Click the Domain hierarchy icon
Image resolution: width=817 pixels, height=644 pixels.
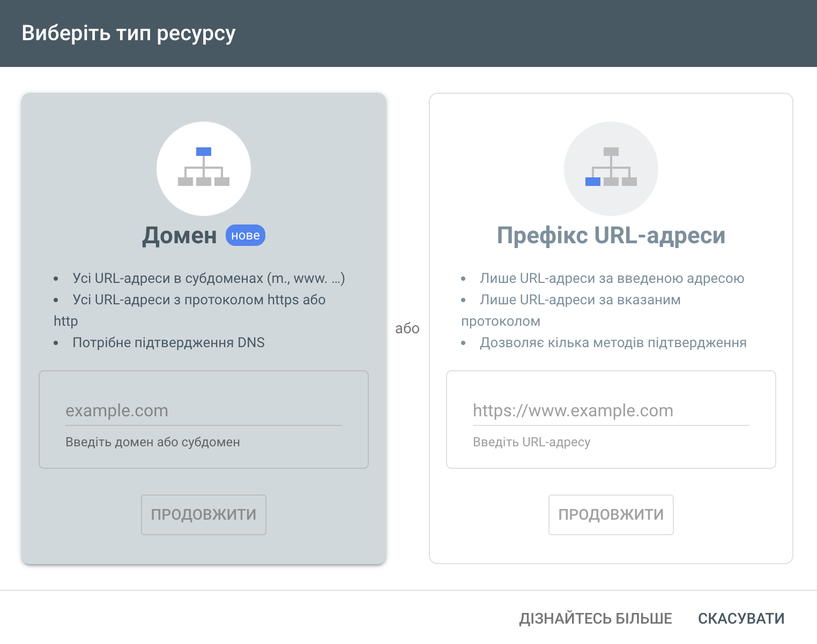[x=204, y=168]
